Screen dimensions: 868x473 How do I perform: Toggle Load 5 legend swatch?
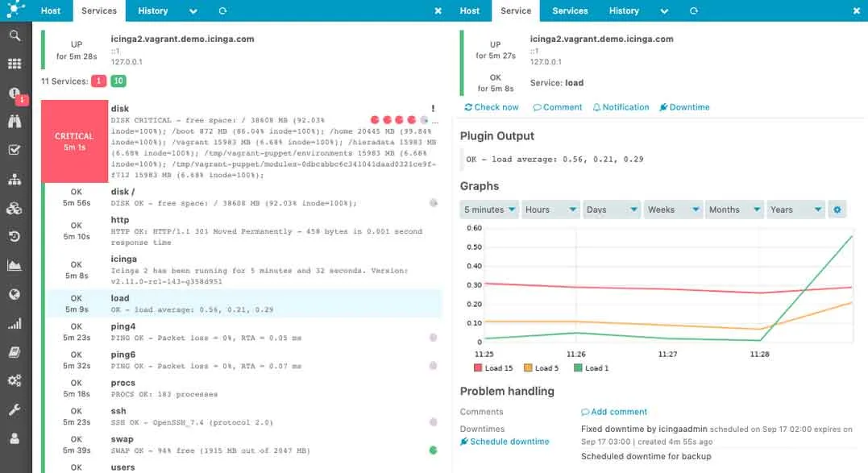528,368
